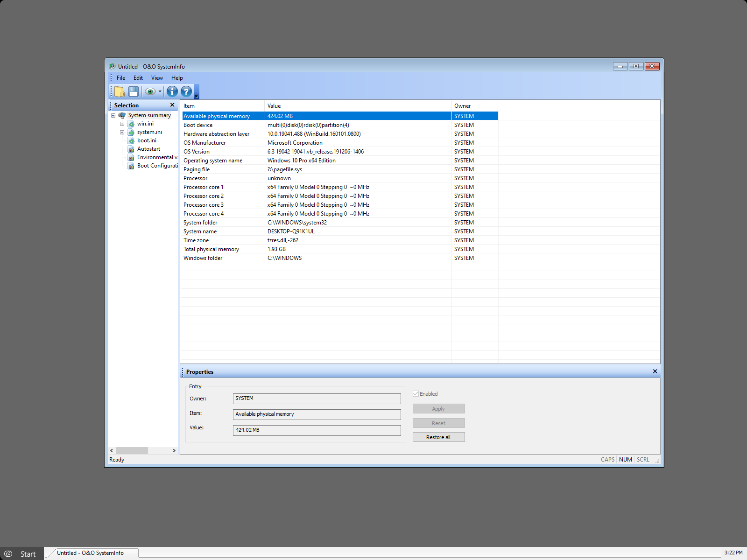The width and height of the screenshot is (747, 560).
Task: Click the Value input field in Properties
Action: click(x=317, y=430)
